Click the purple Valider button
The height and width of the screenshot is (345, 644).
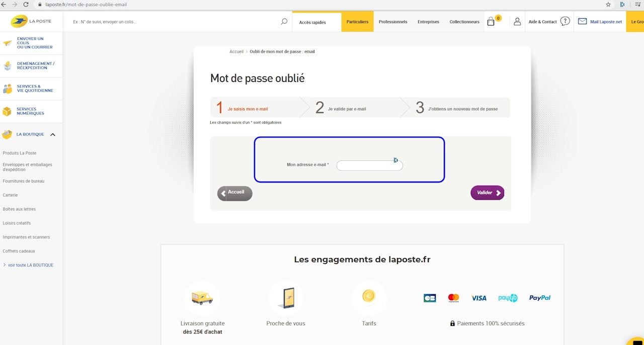[x=488, y=193]
